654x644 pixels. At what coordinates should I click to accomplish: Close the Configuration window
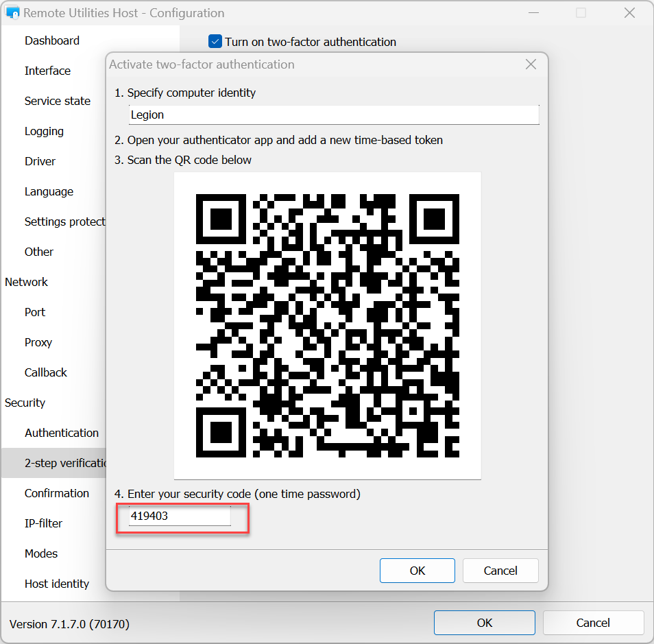coord(629,13)
